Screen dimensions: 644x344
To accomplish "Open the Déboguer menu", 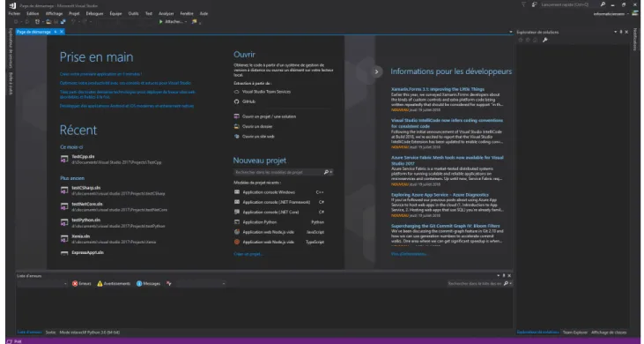I will pos(94,13).
